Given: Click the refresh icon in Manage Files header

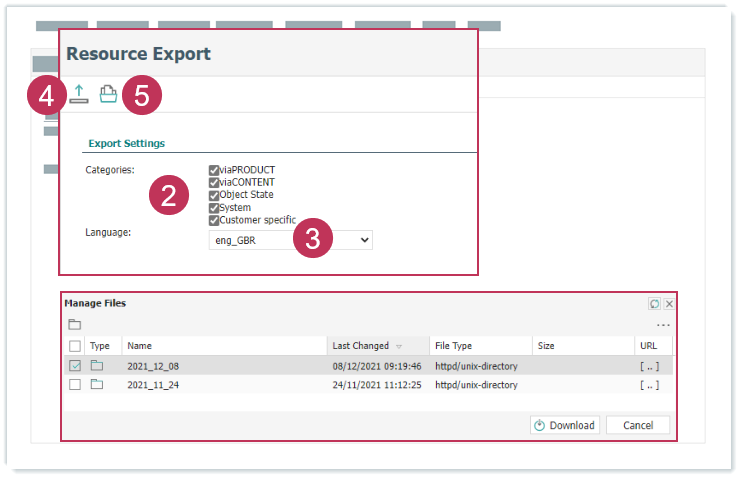Looking at the screenshot, I should 654,303.
